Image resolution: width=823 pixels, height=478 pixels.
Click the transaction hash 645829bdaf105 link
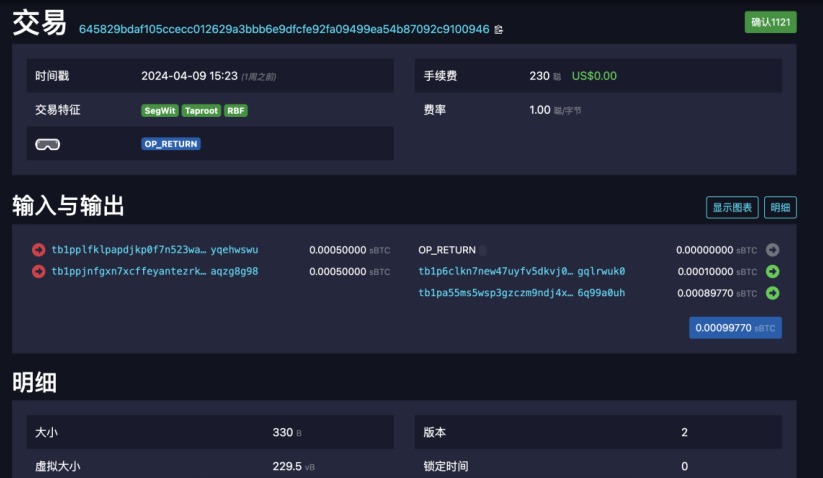[x=284, y=30]
